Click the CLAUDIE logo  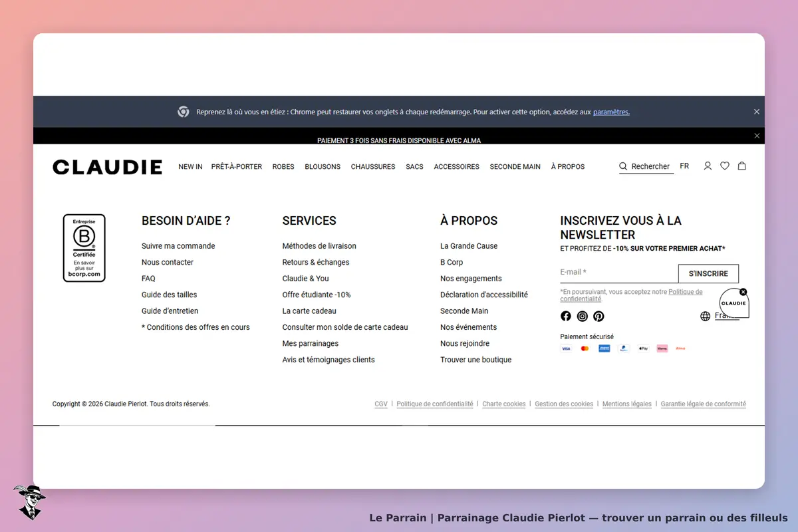coord(107,167)
